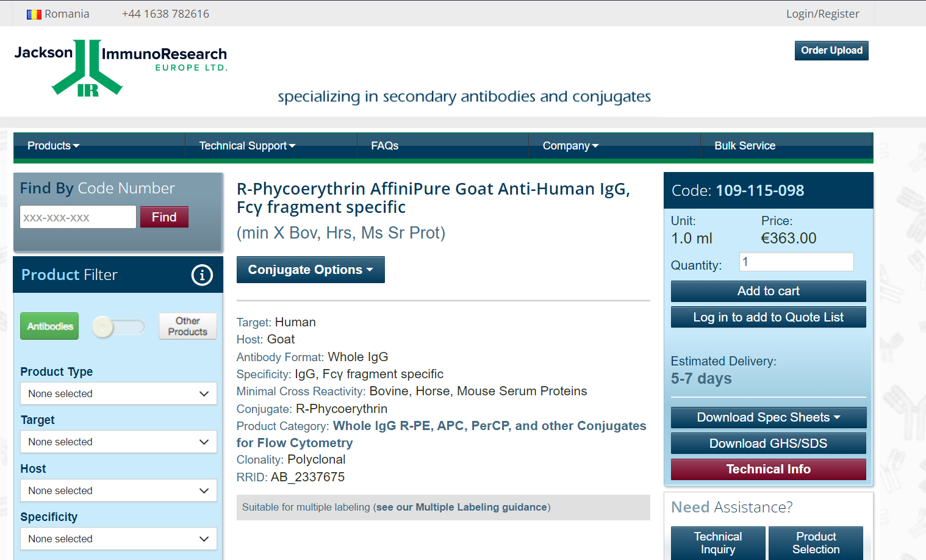Screen dimensions: 926x560
Task: Open the Multiple Labeling guidance link
Action: click(461, 507)
